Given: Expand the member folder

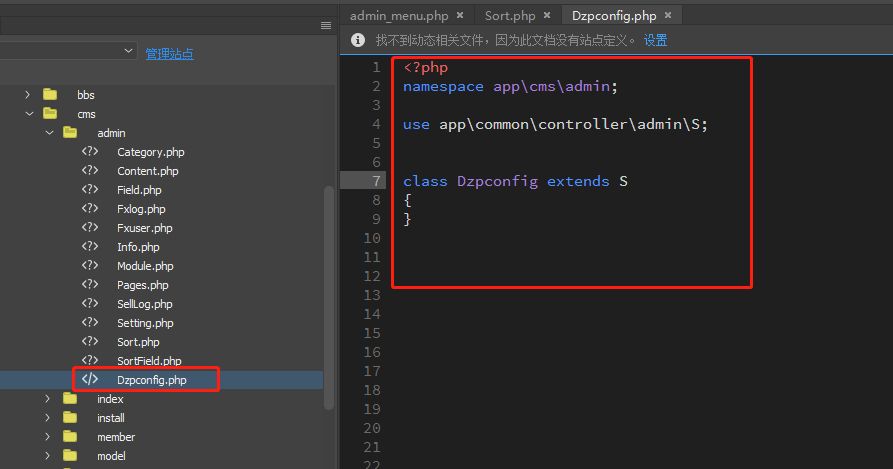Looking at the screenshot, I should pos(48,437).
